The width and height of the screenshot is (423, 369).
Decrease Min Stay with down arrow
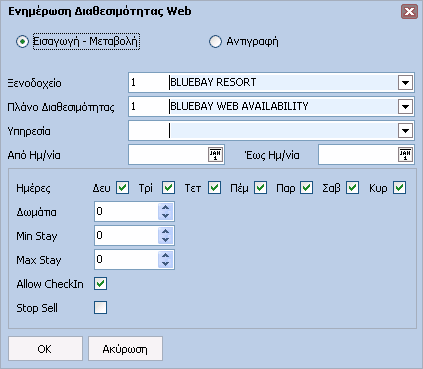pyautogui.click(x=165, y=240)
